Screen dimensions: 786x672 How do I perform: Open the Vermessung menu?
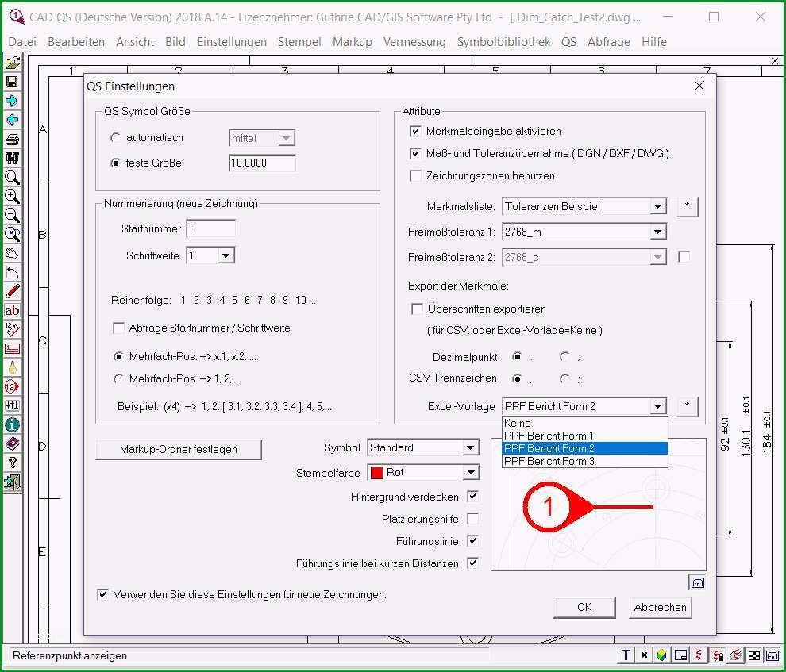coord(414,42)
